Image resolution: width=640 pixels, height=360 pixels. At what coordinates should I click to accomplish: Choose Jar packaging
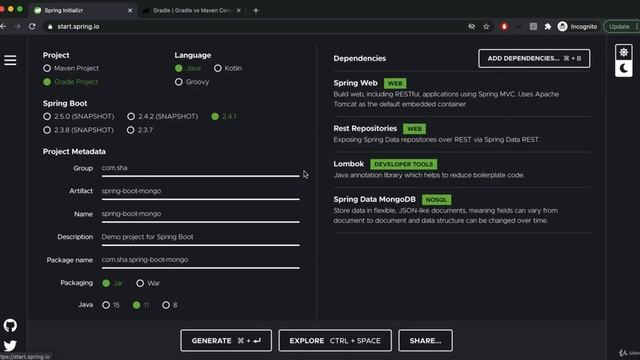pyautogui.click(x=106, y=283)
